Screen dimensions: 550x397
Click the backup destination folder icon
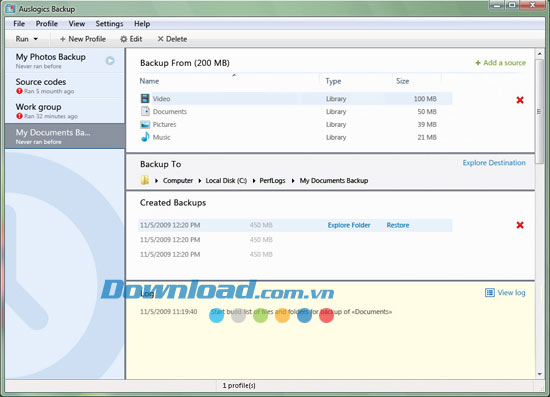click(145, 180)
